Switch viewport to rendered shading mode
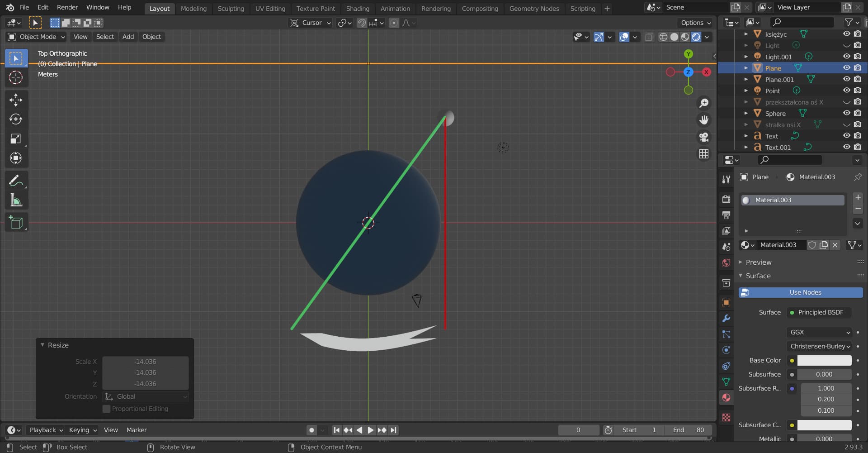868x453 pixels. [696, 37]
